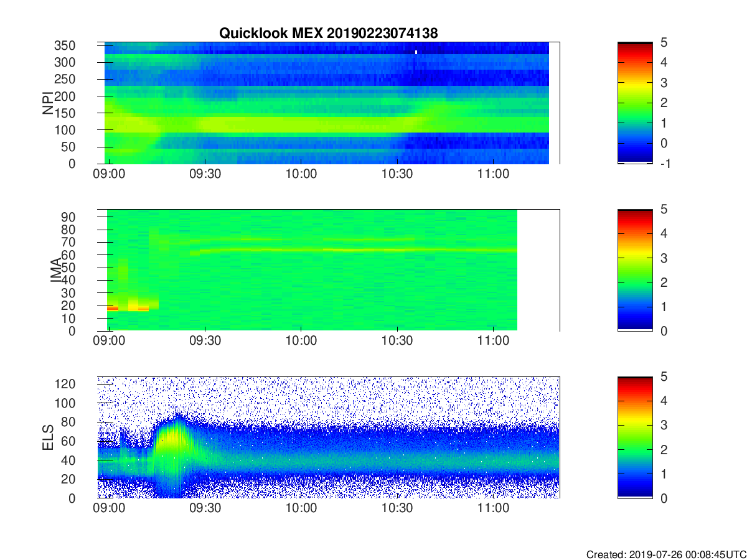Screen dimensions: 747x560
Task: Click the 11:00 tick under the ELS panel
Action: (x=493, y=508)
